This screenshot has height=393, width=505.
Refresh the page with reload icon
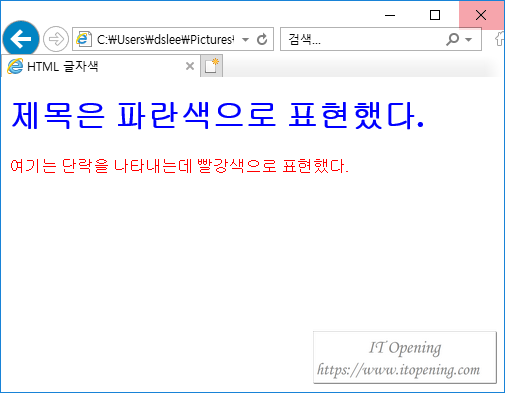pyautogui.click(x=262, y=39)
